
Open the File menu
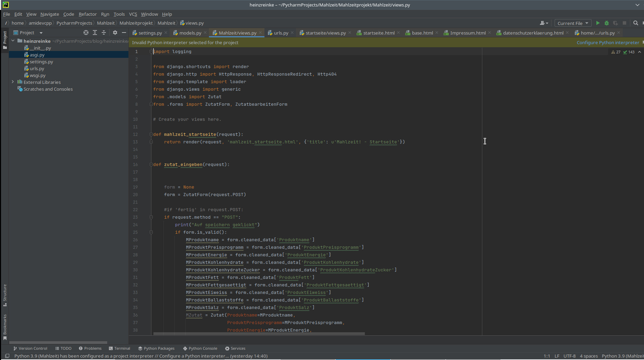point(7,14)
